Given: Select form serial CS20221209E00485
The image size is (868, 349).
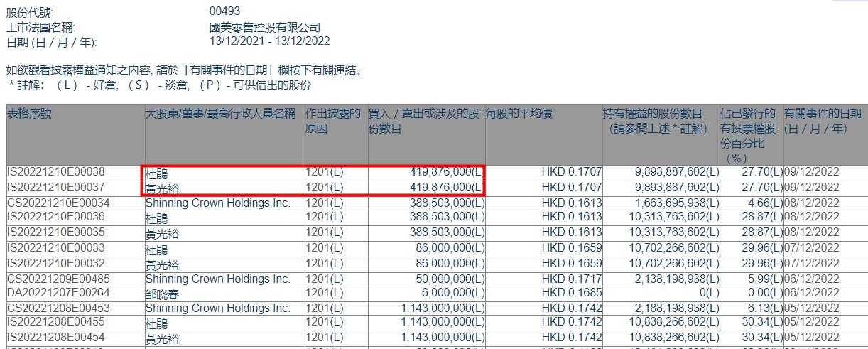Looking at the screenshot, I should point(58,279).
